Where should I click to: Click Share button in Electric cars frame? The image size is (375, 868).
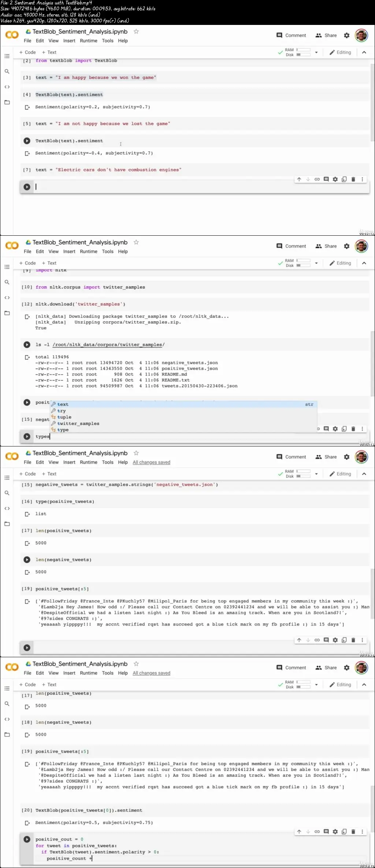326,36
